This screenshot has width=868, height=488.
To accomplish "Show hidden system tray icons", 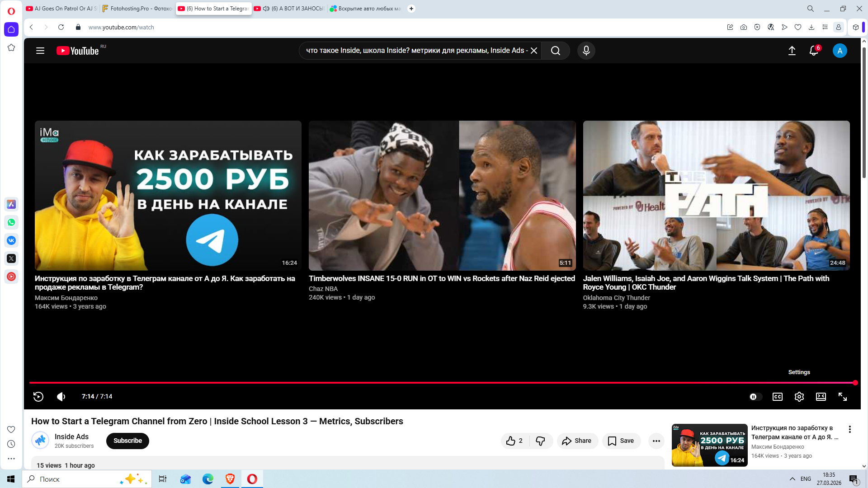I will pyautogui.click(x=792, y=479).
